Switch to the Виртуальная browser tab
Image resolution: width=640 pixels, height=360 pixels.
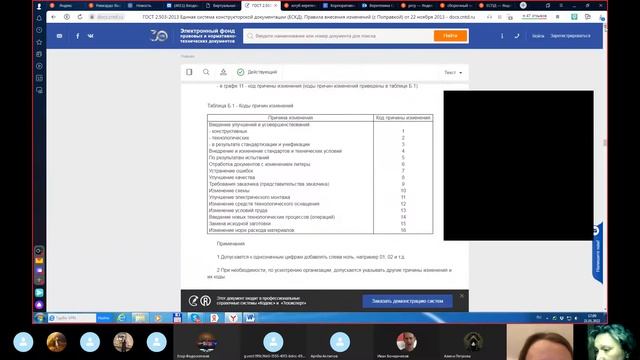pos(222,6)
